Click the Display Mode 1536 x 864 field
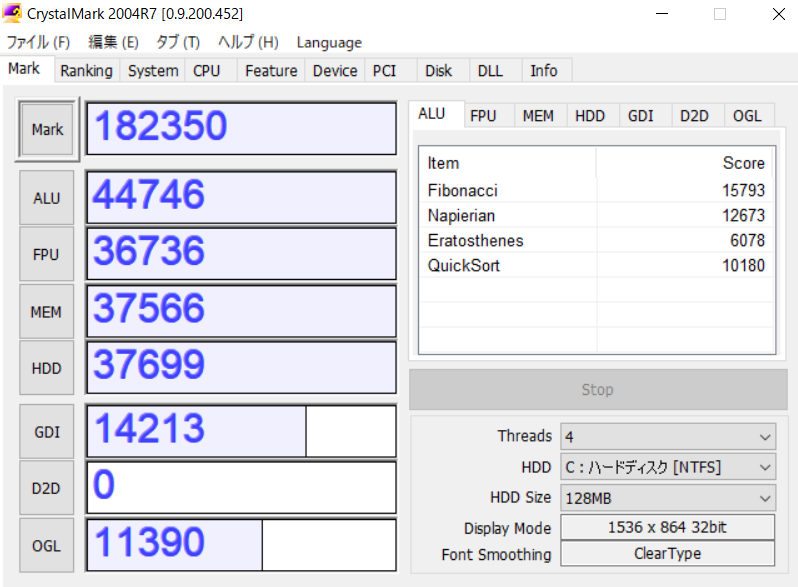This screenshot has height=587, width=798. click(667, 528)
